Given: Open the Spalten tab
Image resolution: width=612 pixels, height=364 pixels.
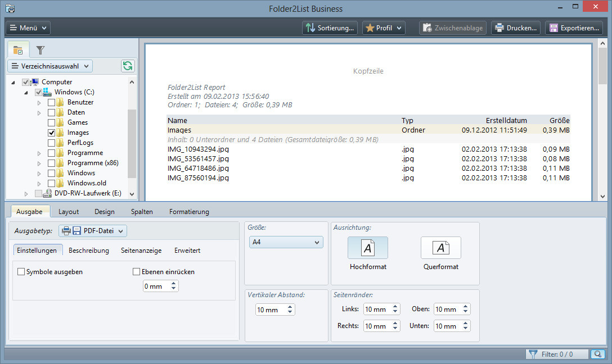Looking at the screenshot, I should [142, 212].
